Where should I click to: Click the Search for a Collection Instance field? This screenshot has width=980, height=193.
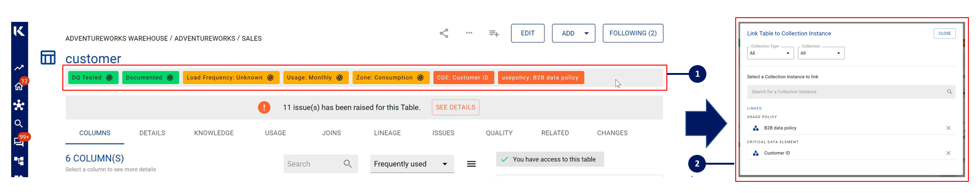847,92
